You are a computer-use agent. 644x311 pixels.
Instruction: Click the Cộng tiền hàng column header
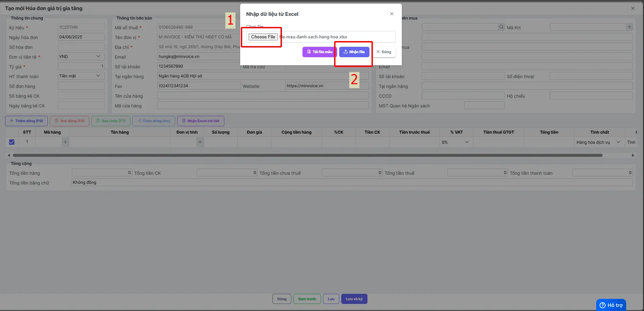(296, 132)
